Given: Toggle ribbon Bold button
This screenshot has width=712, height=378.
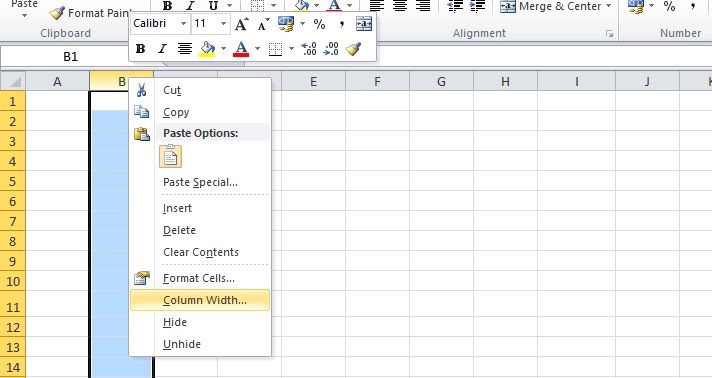Looking at the screenshot, I should (x=167, y=5).
